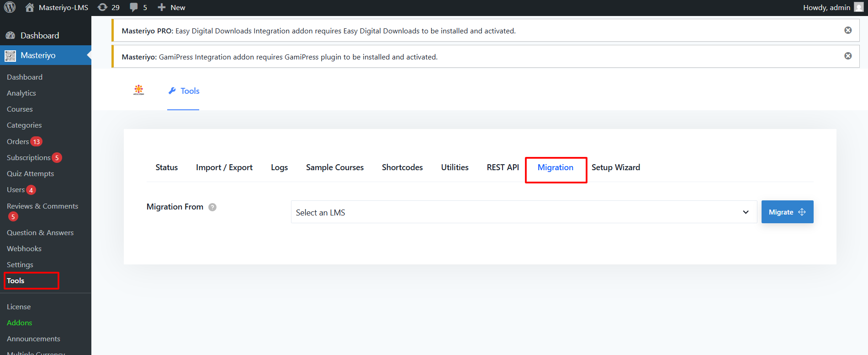Dismiss the Easy Digital Downloads notice
The image size is (868, 355).
pyautogui.click(x=848, y=30)
